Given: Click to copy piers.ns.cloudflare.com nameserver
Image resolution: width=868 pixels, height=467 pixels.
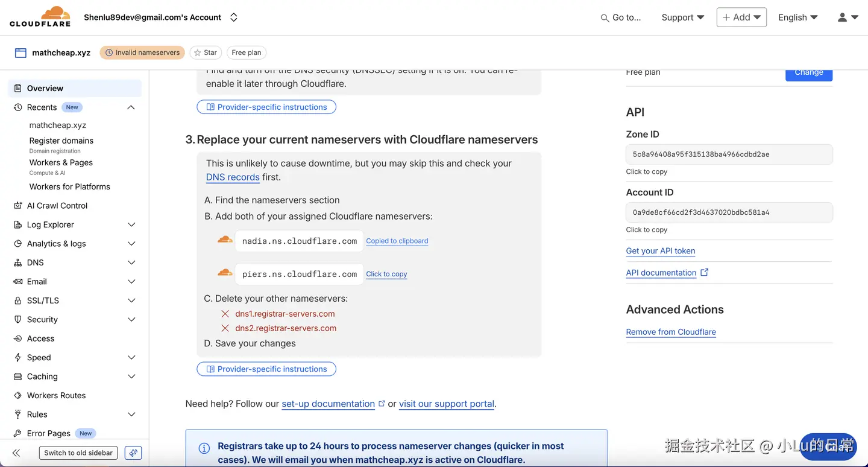Looking at the screenshot, I should 386,274.
